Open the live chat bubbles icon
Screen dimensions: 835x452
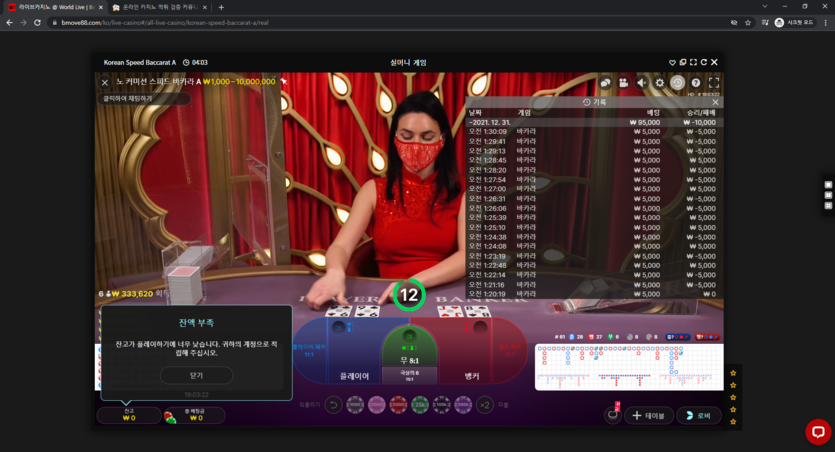coord(605,83)
